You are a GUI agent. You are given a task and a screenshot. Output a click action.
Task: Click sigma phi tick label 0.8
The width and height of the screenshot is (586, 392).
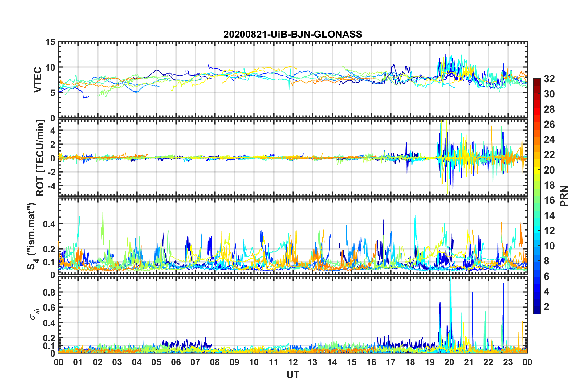coord(49,292)
